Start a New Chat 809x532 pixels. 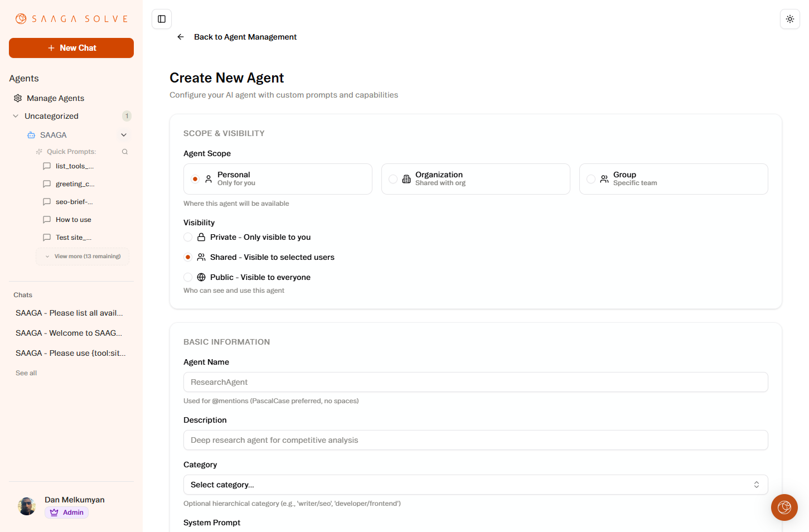pos(71,48)
